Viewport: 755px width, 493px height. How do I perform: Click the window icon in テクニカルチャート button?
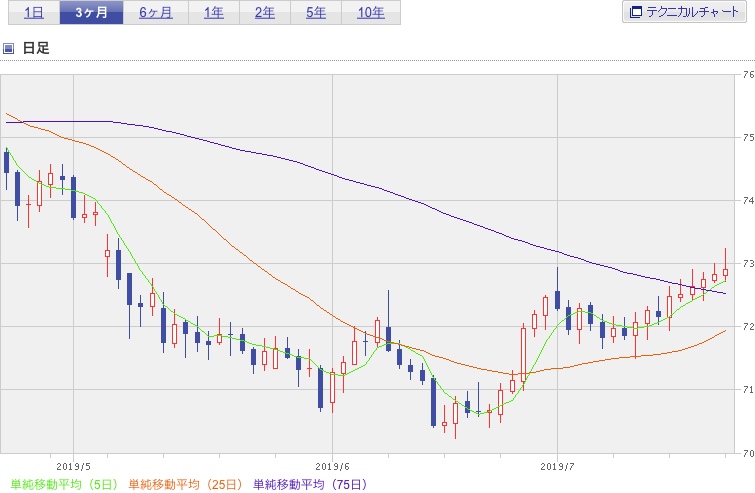pos(636,12)
